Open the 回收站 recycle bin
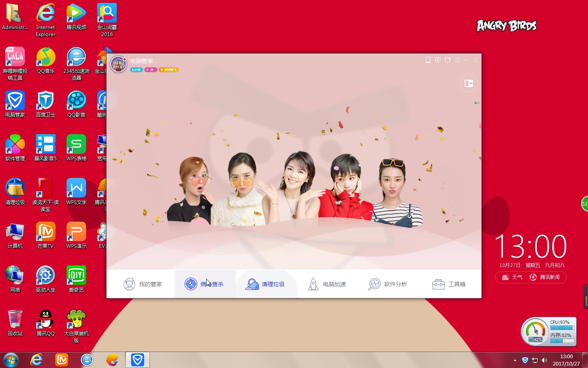This screenshot has height=368, width=588. coord(15,323)
